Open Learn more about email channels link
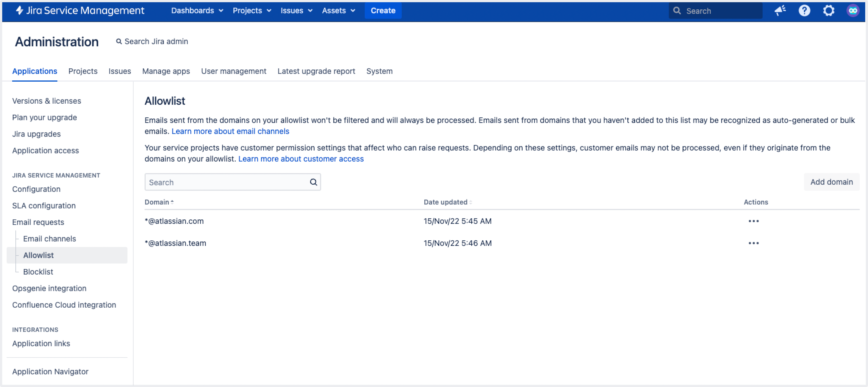 point(230,131)
